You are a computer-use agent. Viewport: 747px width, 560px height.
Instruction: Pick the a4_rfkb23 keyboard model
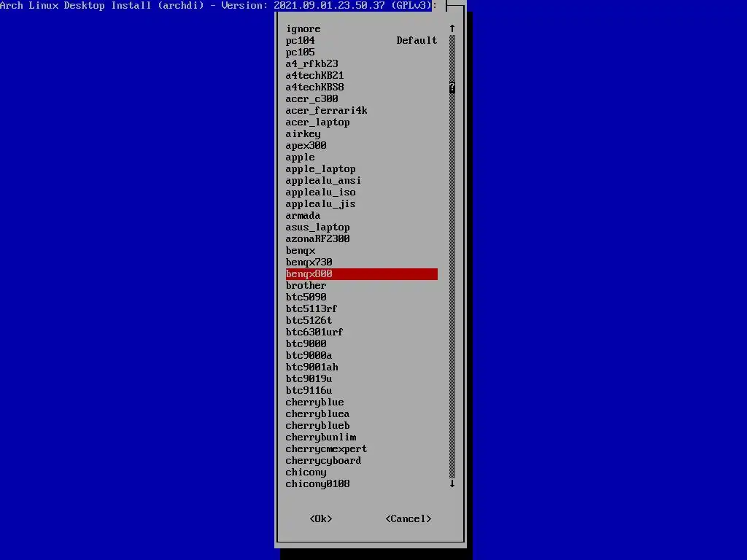[362, 64]
